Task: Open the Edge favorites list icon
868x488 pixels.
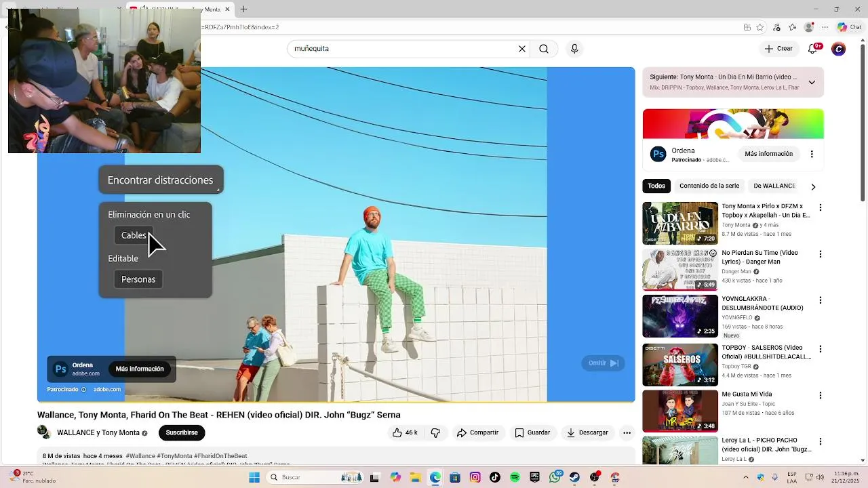Action: click(793, 27)
